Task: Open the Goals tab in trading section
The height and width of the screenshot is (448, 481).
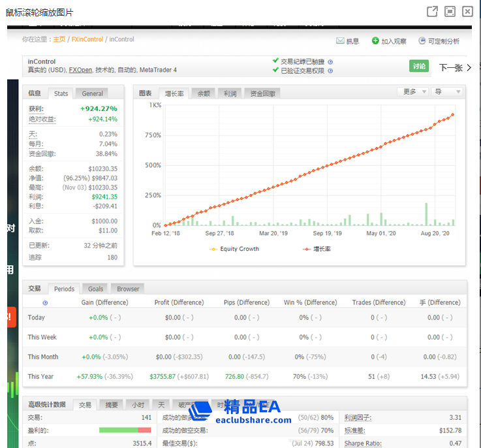Action: coord(95,289)
